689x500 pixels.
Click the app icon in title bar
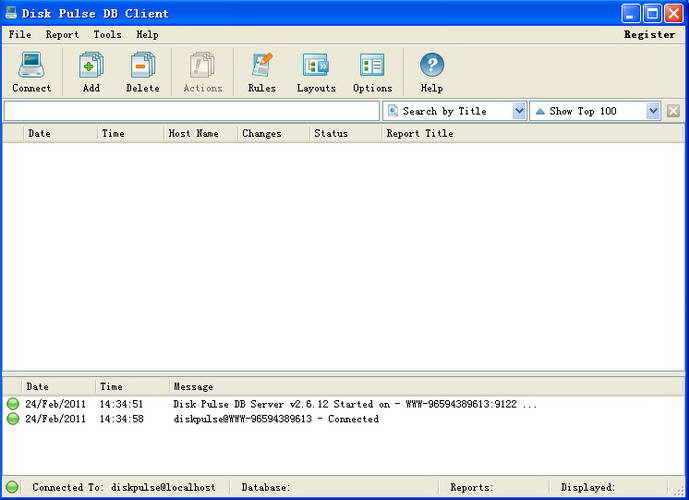tap(11, 13)
